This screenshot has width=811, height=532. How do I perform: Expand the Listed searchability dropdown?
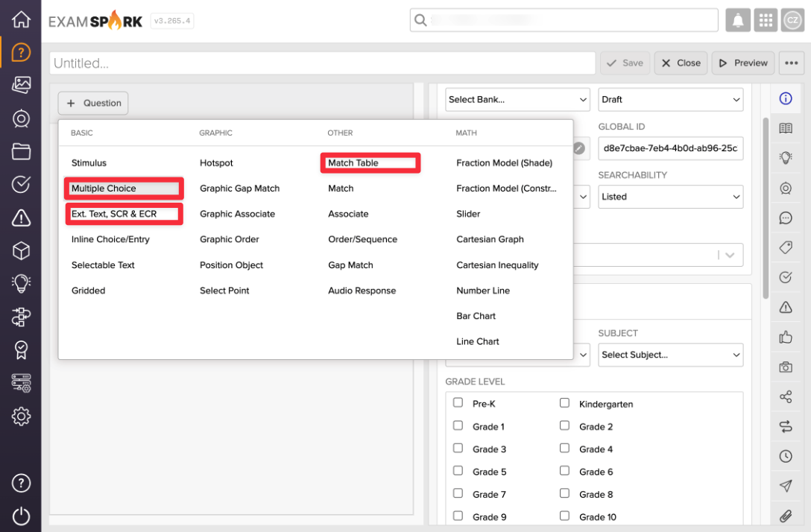670,197
